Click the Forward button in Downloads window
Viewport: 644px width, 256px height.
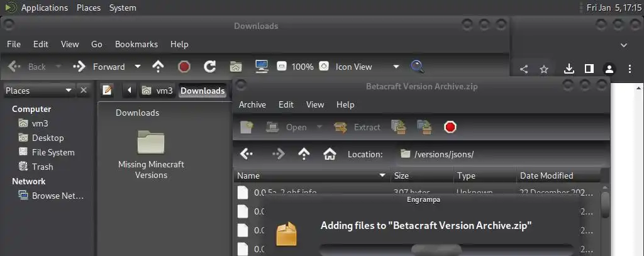pyautogui.click(x=99, y=67)
